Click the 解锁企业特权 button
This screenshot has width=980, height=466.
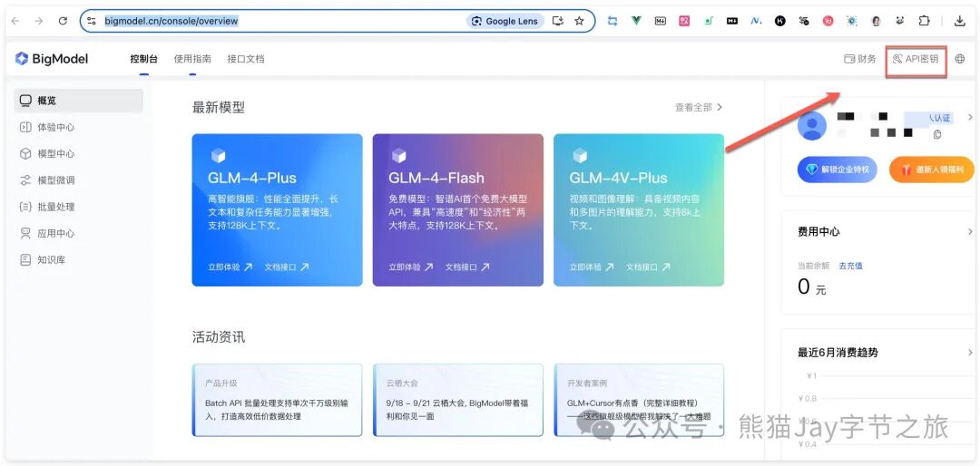[838, 170]
